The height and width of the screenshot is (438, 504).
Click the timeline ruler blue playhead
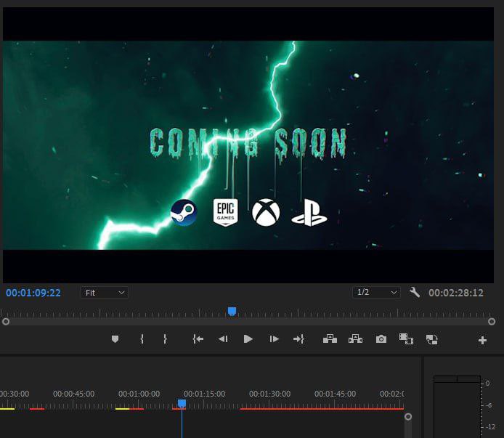[182, 404]
